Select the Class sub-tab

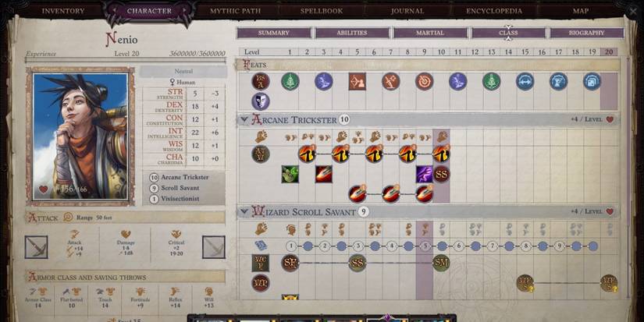pyautogui.click(x=508, y=33)
